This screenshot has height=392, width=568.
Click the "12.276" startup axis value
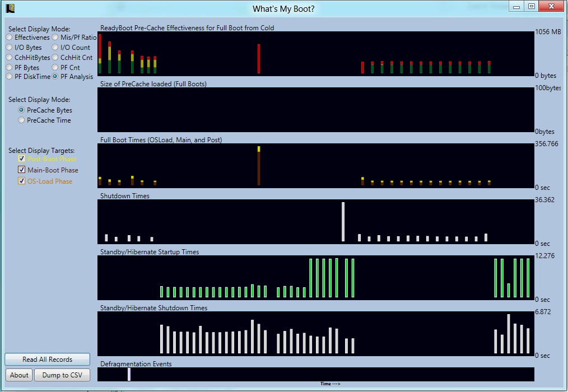pos(545,256)
